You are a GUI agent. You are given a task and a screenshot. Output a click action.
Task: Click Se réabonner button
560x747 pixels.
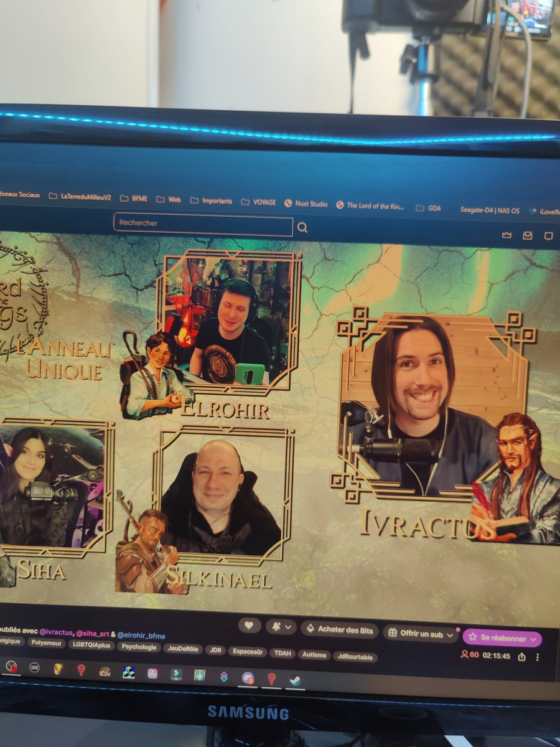pos(502,637)
